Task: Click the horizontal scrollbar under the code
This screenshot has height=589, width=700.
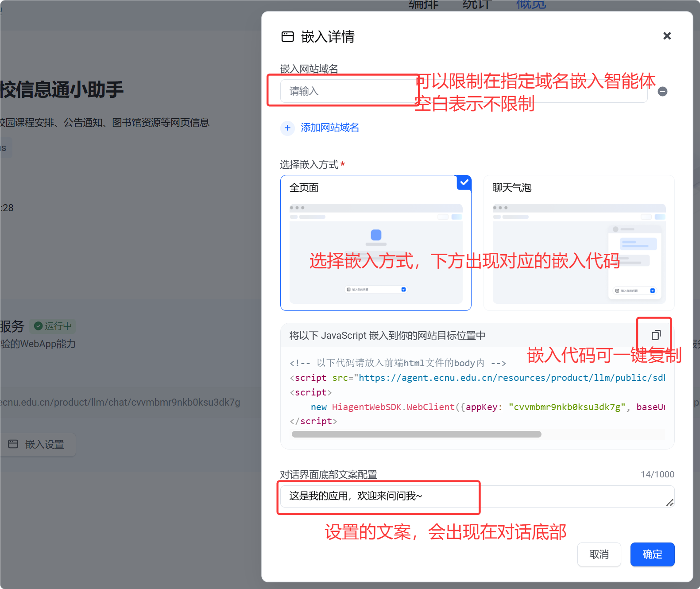Action: pyautogui.click(x=416, y=434)
